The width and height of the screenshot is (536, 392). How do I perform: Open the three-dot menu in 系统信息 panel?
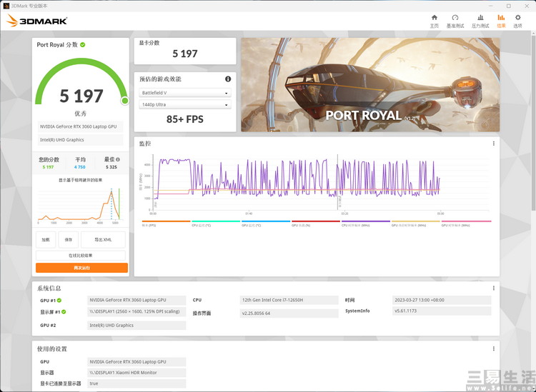(x=493, y=288)
